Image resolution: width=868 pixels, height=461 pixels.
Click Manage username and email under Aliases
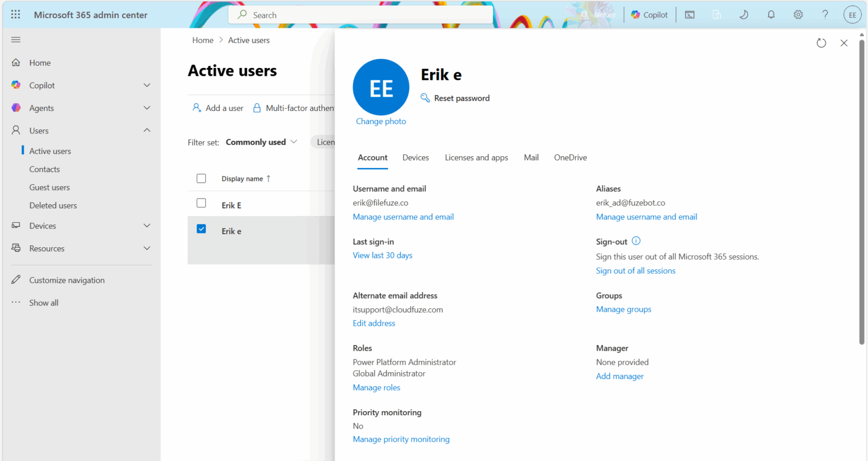point(646,217)
